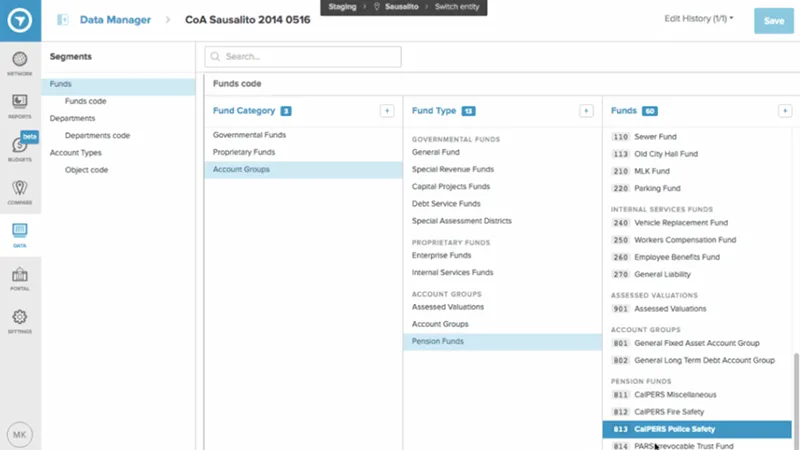Open the Network section in sidebar

coord(20,64)
